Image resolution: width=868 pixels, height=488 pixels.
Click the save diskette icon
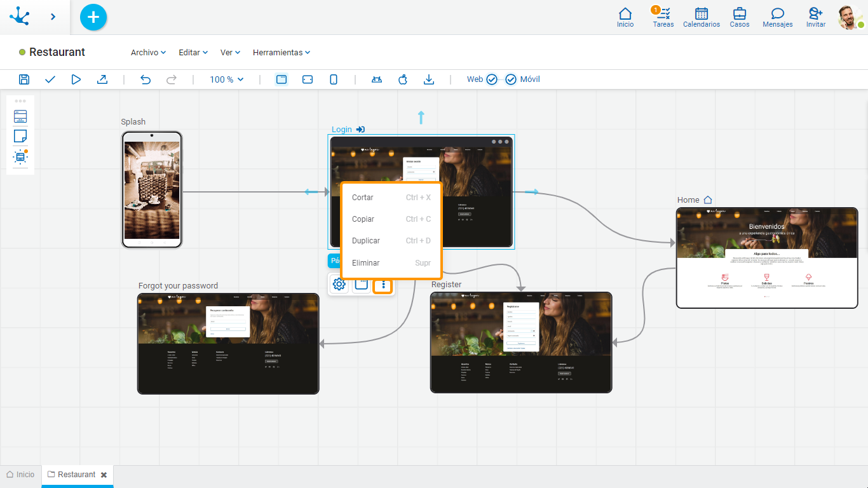[24, 79]
